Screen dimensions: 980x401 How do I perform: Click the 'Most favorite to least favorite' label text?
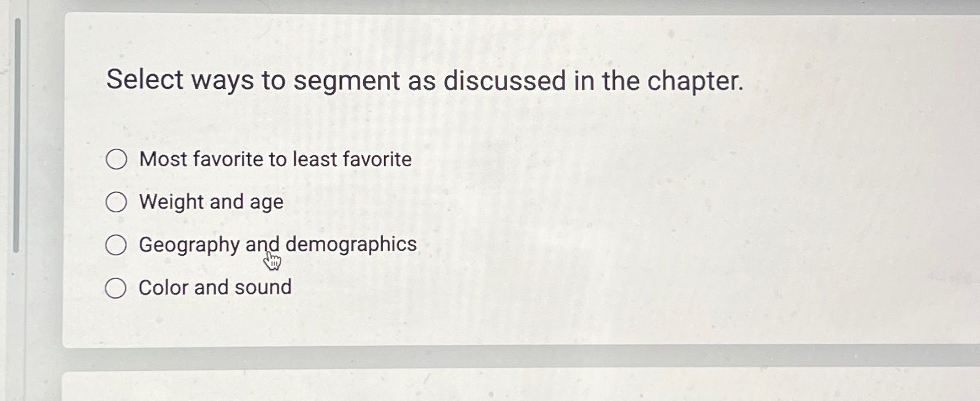[275, 160]
